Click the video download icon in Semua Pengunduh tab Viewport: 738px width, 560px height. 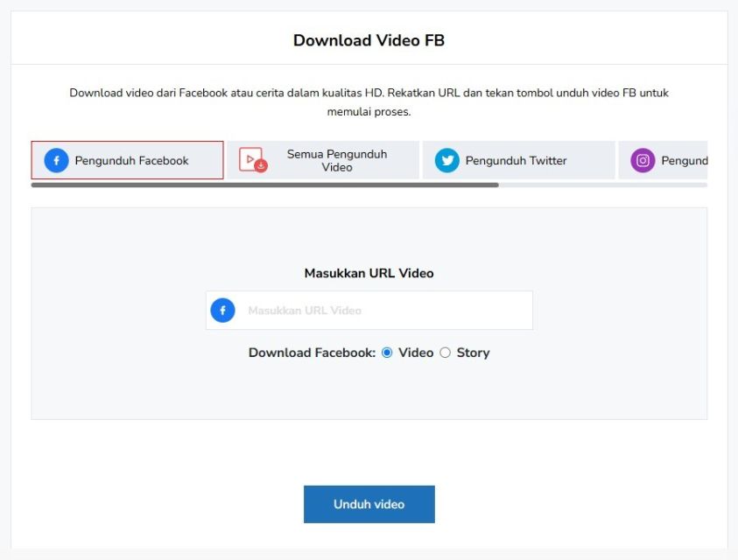253,160
